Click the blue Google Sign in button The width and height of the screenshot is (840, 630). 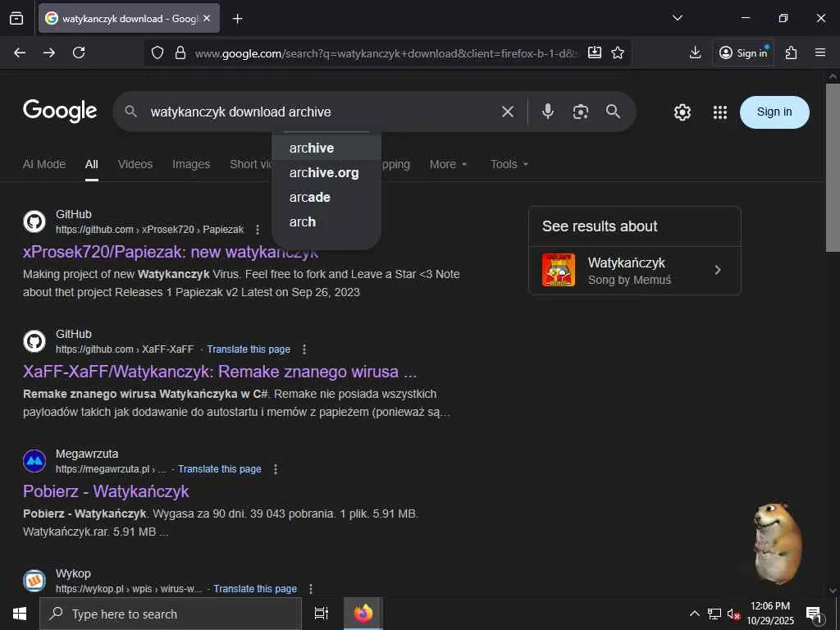[x=774, y=112]
